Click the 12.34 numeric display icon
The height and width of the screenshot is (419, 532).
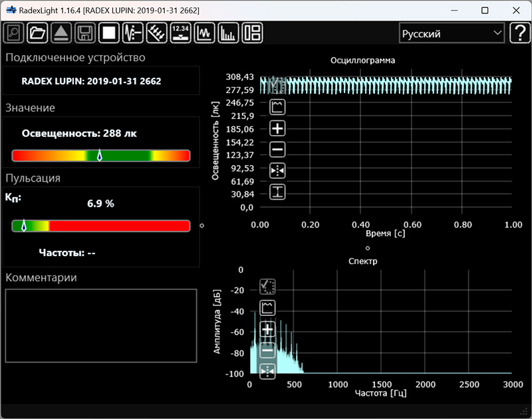(180, 33)
